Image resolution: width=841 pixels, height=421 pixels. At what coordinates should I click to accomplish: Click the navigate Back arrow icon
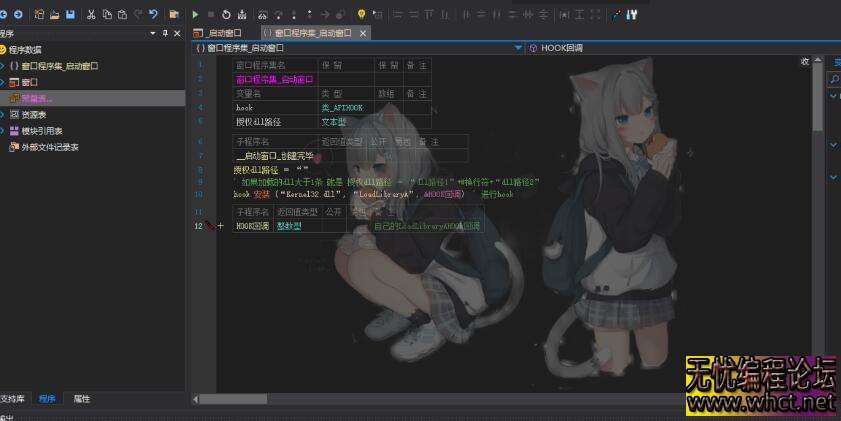click(x=4, y=15)
